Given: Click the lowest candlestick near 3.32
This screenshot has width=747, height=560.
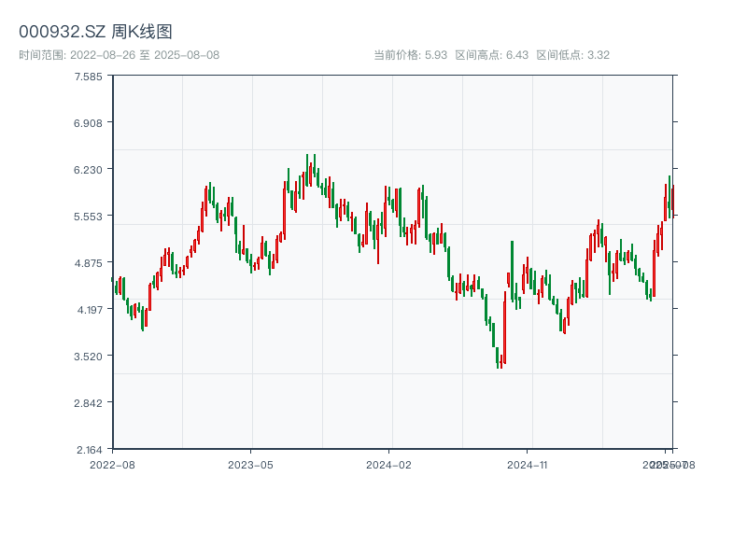Looking at the screenshot, I should coord(500,360).
